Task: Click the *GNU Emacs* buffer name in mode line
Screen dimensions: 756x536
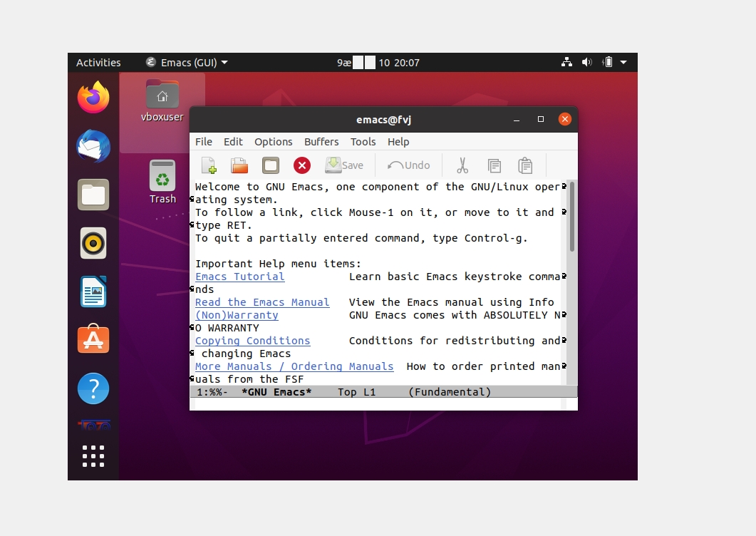Action: coord(276,392)
